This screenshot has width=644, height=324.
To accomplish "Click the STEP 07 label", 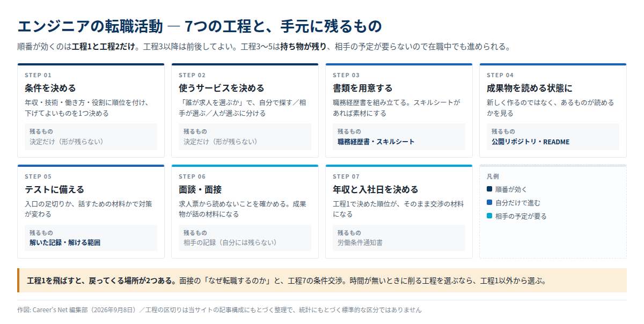I will (346, 176).
